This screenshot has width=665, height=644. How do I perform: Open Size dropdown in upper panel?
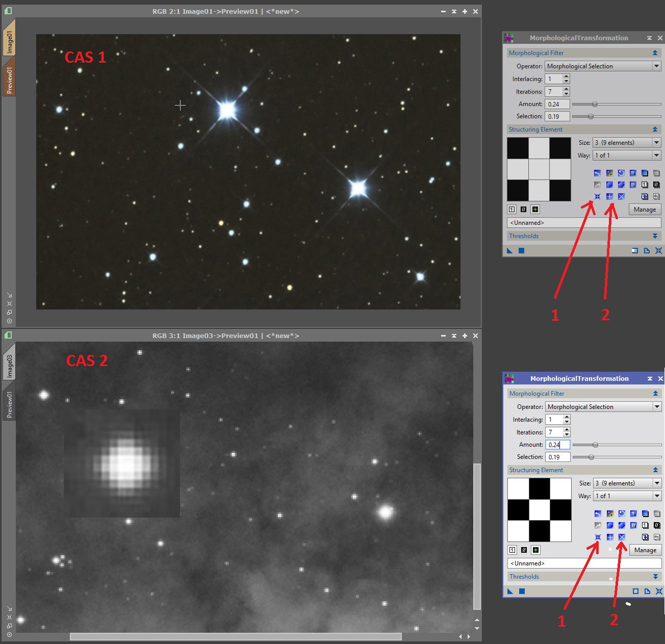(x=627, y=142)
